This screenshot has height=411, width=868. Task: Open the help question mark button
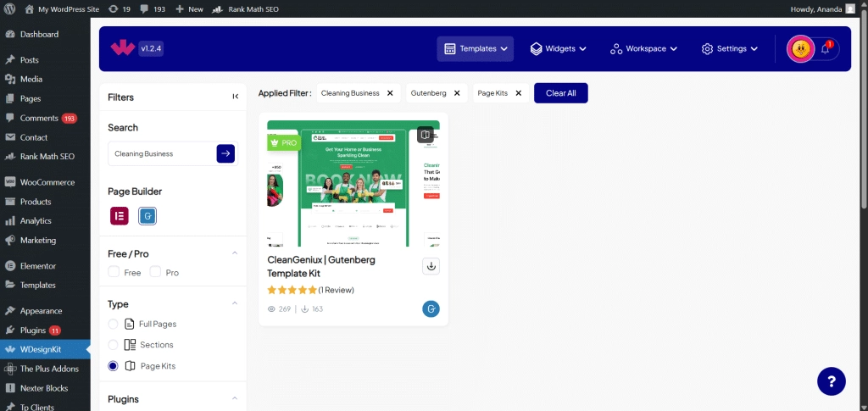point(832,381)
